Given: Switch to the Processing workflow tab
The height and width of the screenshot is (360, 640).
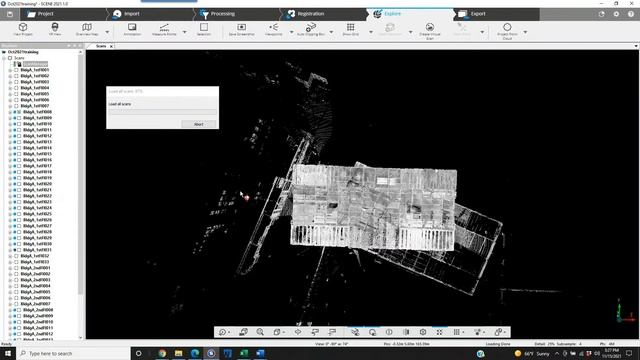Looking at the screenshot, I should coord(238,14).
